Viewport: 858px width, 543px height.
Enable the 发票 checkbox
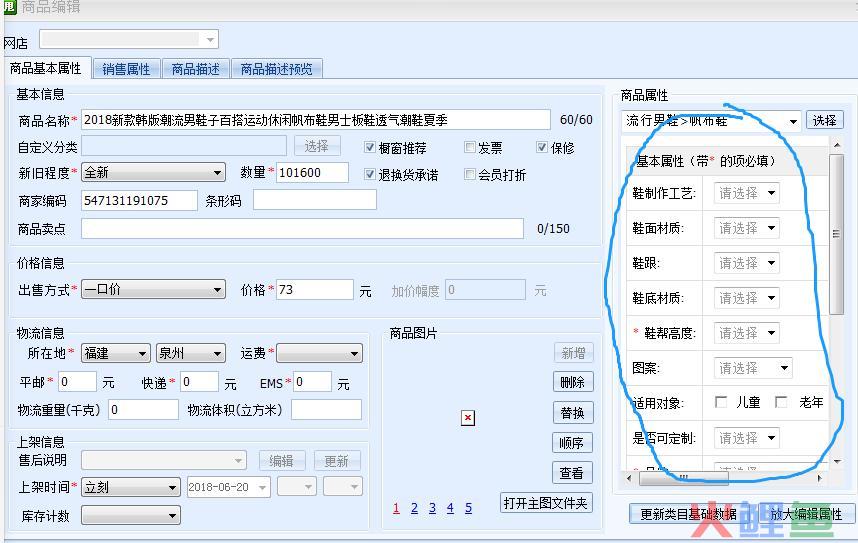coord(469,147)
